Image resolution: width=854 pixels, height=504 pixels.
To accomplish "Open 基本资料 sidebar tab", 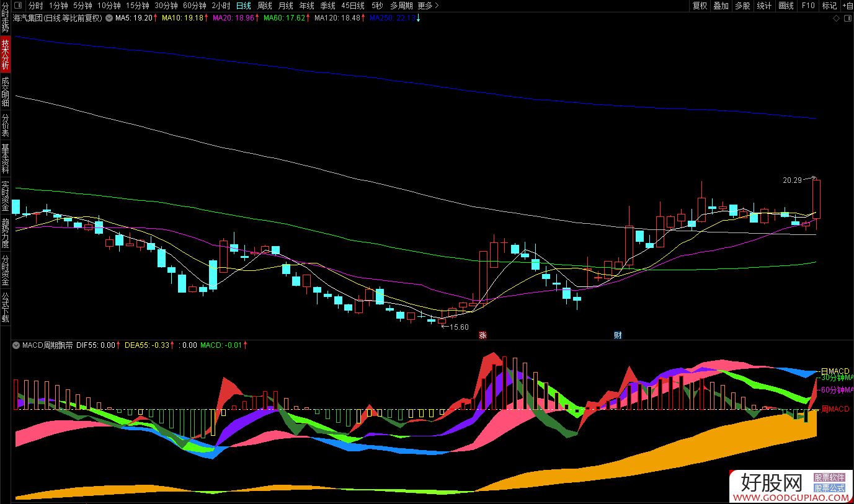I will click(x=5, y=159).
